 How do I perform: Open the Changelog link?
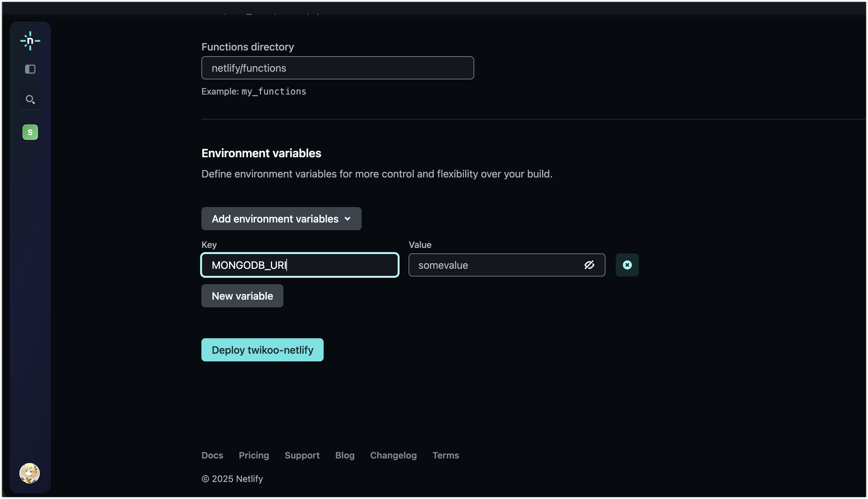pos(393,455)
